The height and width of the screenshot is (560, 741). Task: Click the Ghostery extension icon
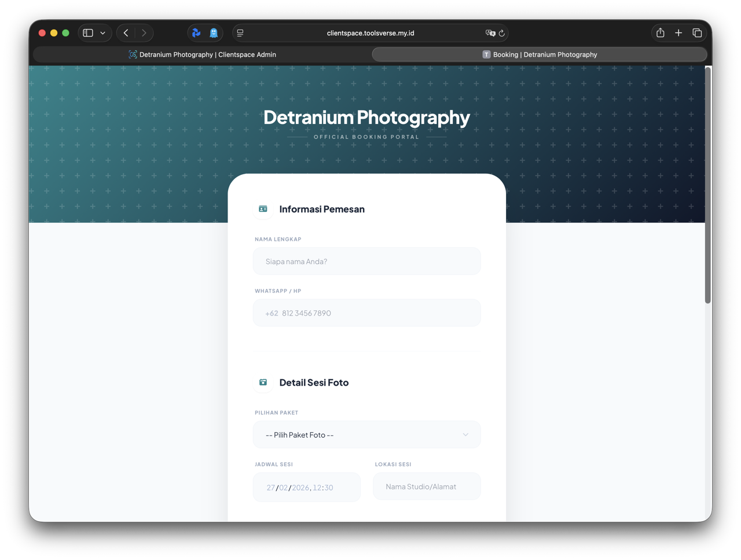pos(214,33)
